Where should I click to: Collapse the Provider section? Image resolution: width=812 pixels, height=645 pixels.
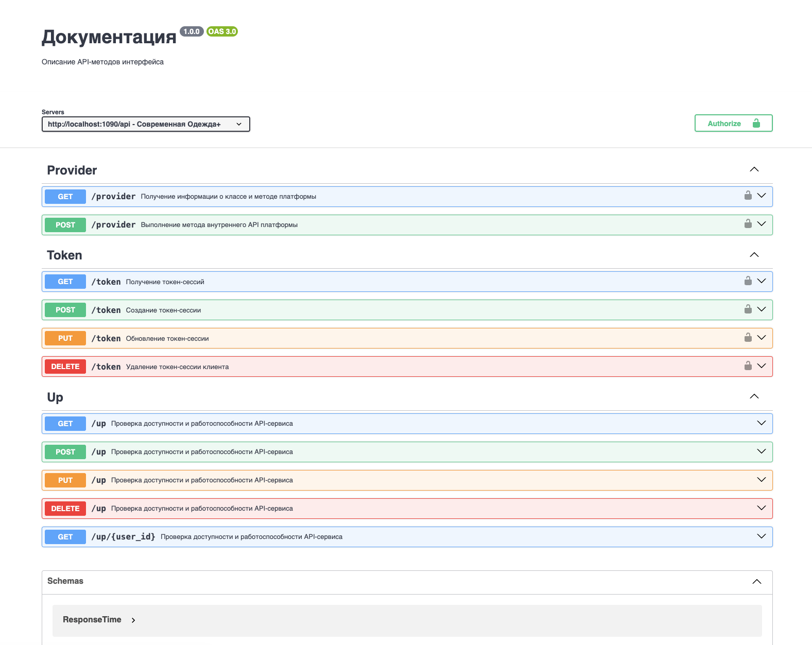(x=754, y=169)
